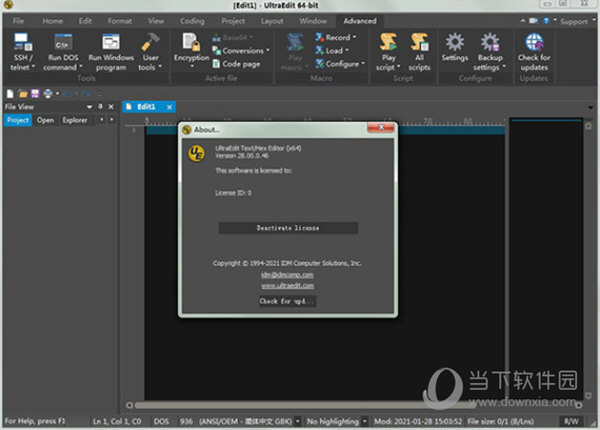
Task: Open the tab list dropdown at the editor's right edge
Action: coord(591,107)
